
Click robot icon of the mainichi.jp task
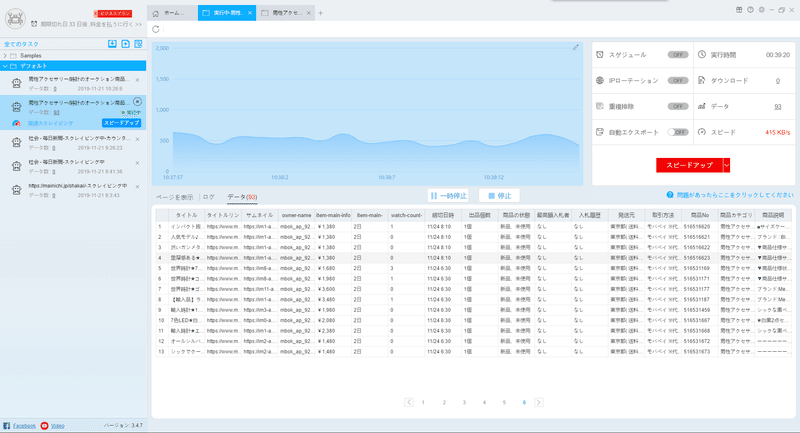[x=16, y=190]
